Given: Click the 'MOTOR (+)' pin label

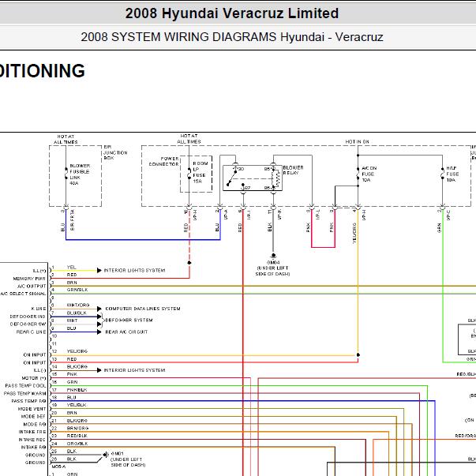Looking at the screenshot, I should [34, 378].
